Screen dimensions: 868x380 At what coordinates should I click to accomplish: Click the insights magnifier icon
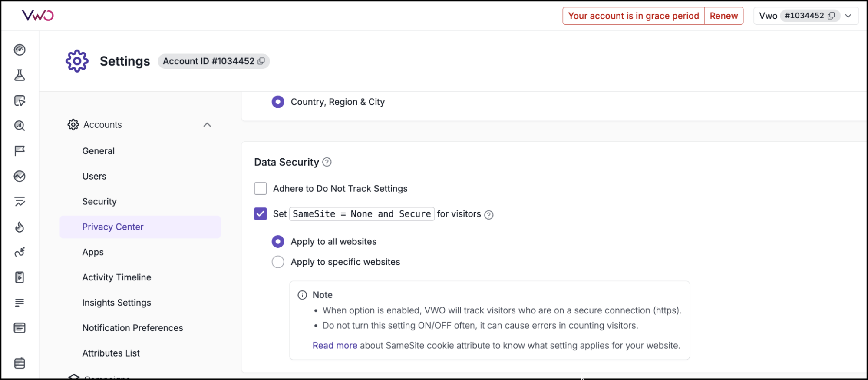[x=20, y=126]
